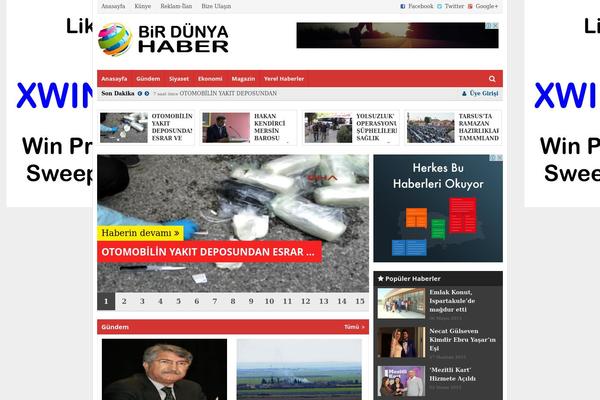Click the Necat Gülseven article thumbnail
Viewport: 600px width, 400px height.
click(x=401, y=342)
